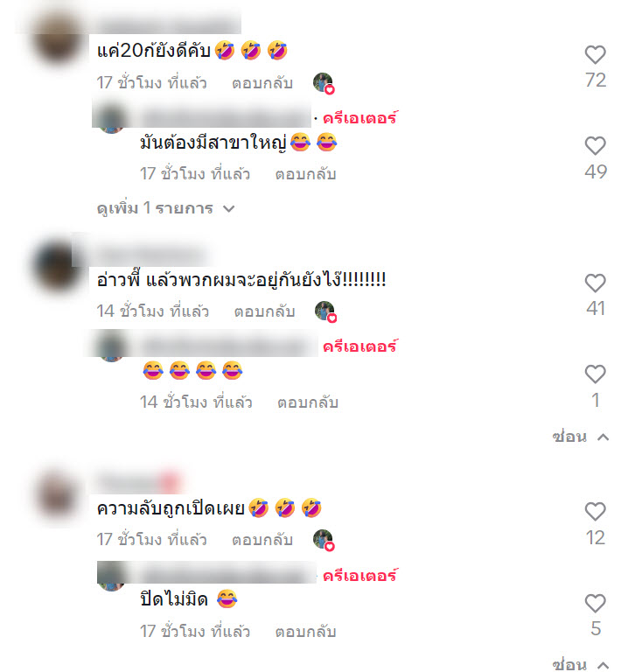The height and width of the screenshot is (672, 628).
Task: Tap the heart on the 41-like comment
Action: point(595,283)
